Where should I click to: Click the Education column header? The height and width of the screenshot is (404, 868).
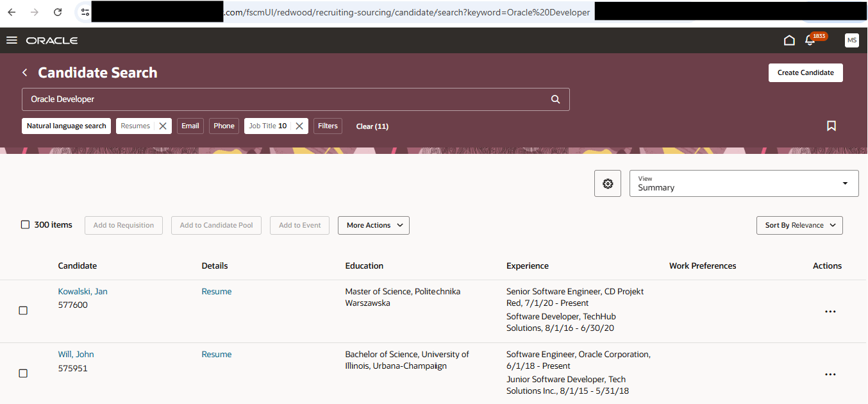(x=364, y=265)
